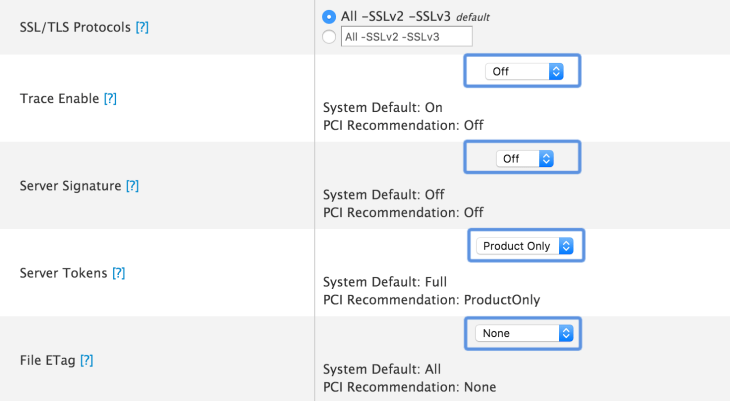Open the Server Tokens Product Only dropdown
This screenshot has width=730, height=401.
point(525,245)
